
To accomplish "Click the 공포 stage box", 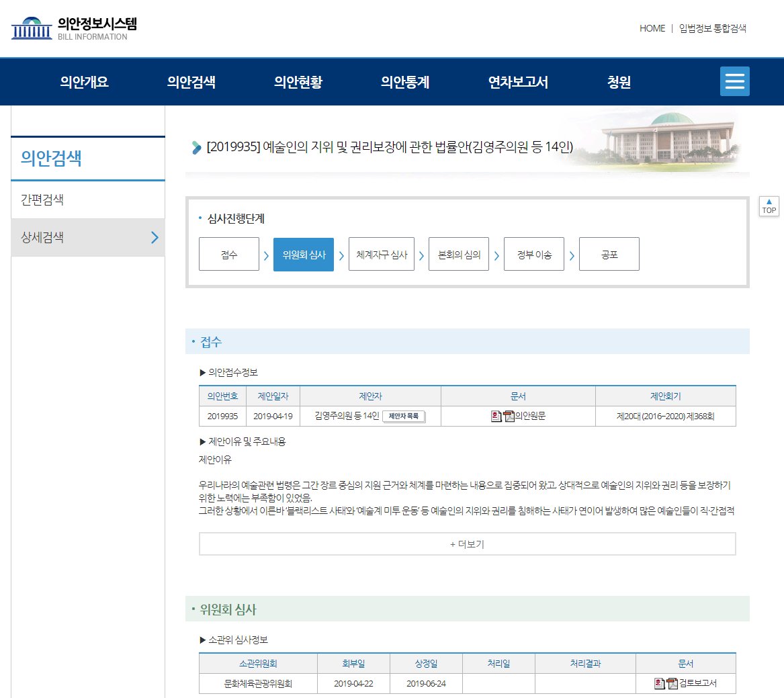I will click(x=609, y=254).
